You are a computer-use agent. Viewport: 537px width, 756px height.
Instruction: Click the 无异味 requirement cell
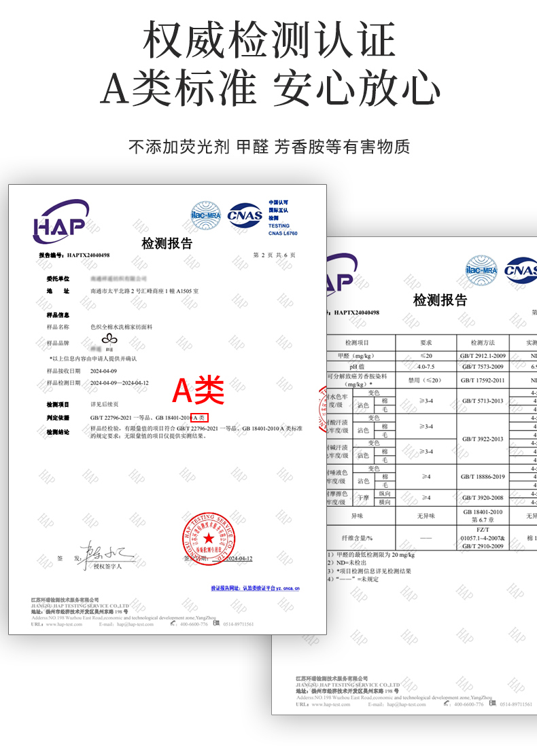click(426, 516)
